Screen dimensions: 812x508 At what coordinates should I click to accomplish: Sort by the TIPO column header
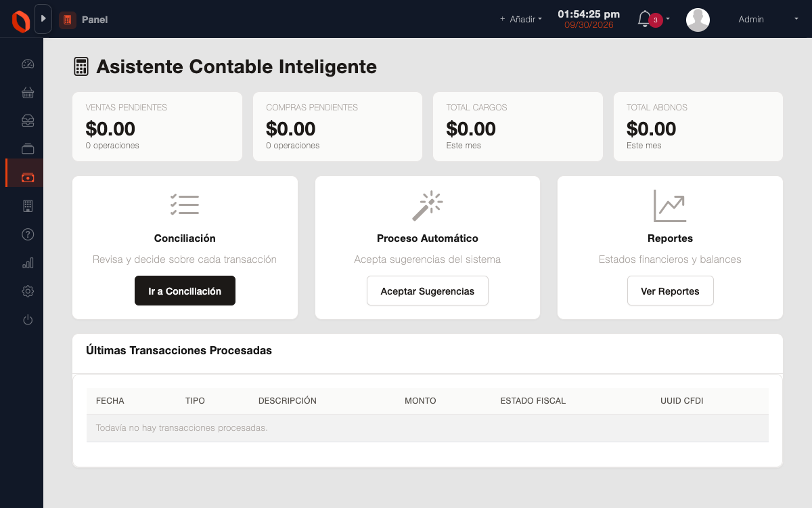(195, 401)
